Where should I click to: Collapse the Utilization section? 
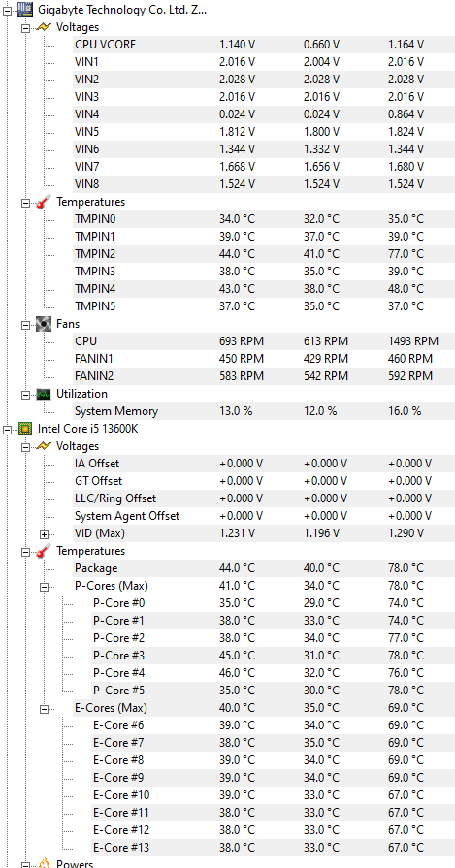tap(25, 395)
